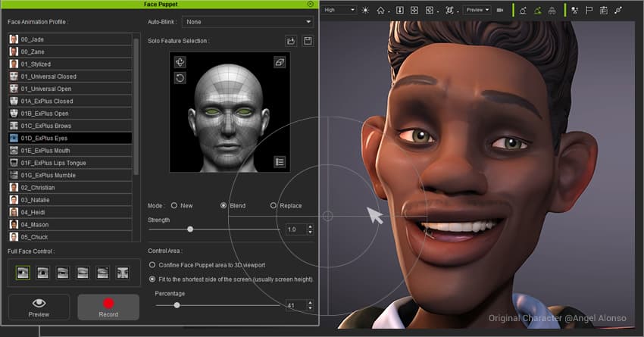The width and height of the screenshot is (644, 337).
Task: Click the Record button
Action: tap(108, 307)
